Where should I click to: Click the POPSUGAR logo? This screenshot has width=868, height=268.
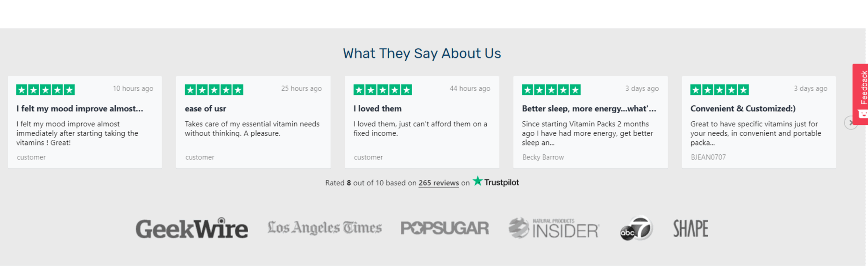(x=445, y=228)
